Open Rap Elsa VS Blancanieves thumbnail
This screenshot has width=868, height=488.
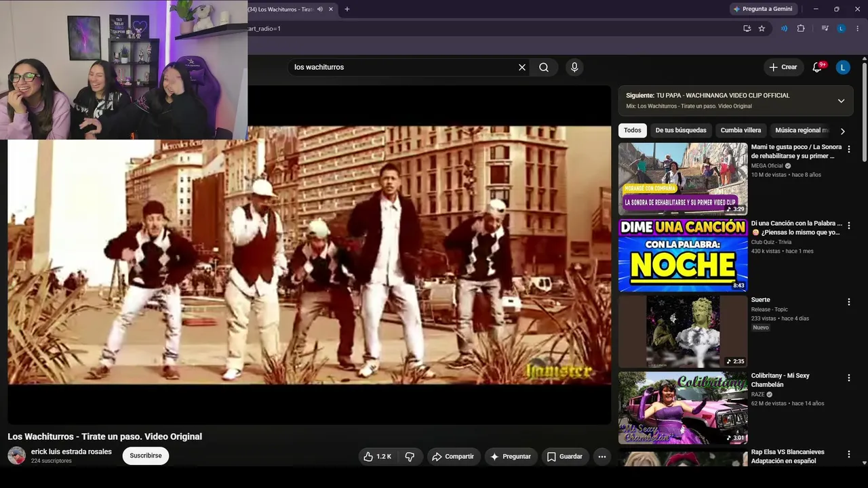click(683, 457)
